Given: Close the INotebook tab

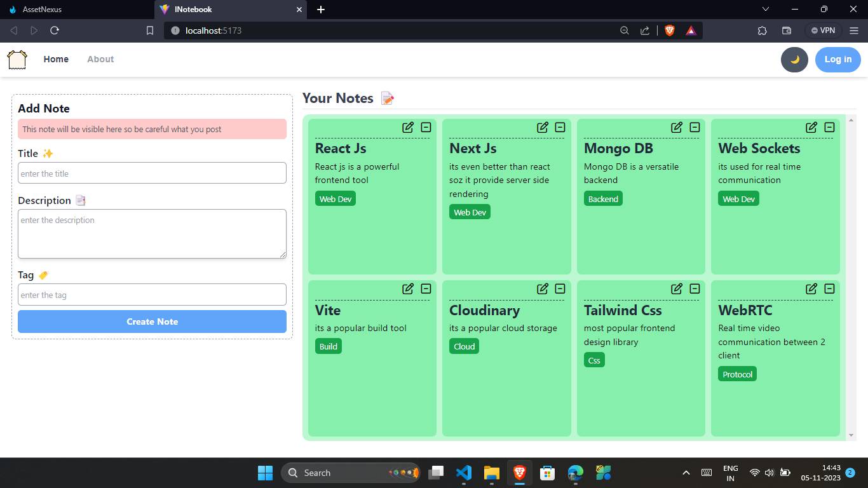Looking at the screenshot, I should tap(299, 10).
